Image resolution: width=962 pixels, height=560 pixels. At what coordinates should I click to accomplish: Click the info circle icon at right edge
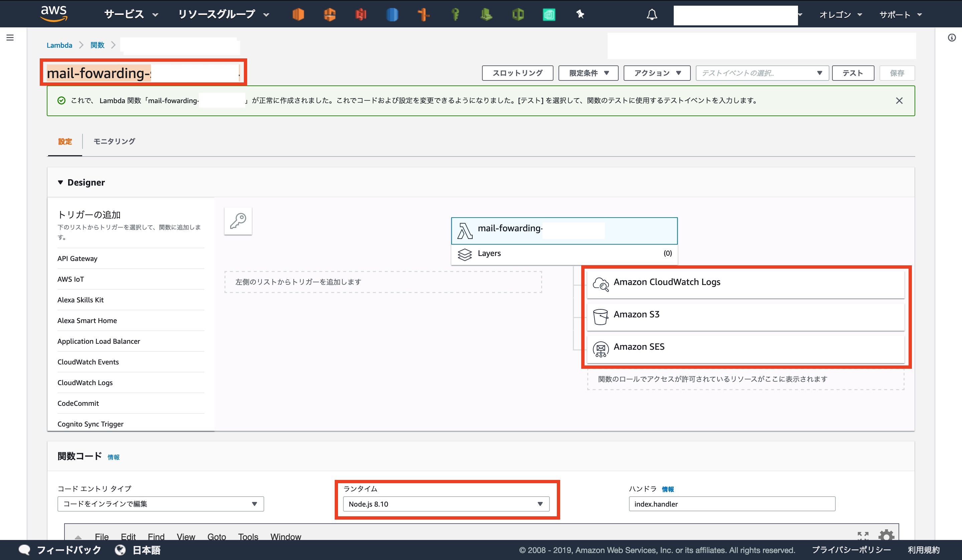tap(952, 37)
